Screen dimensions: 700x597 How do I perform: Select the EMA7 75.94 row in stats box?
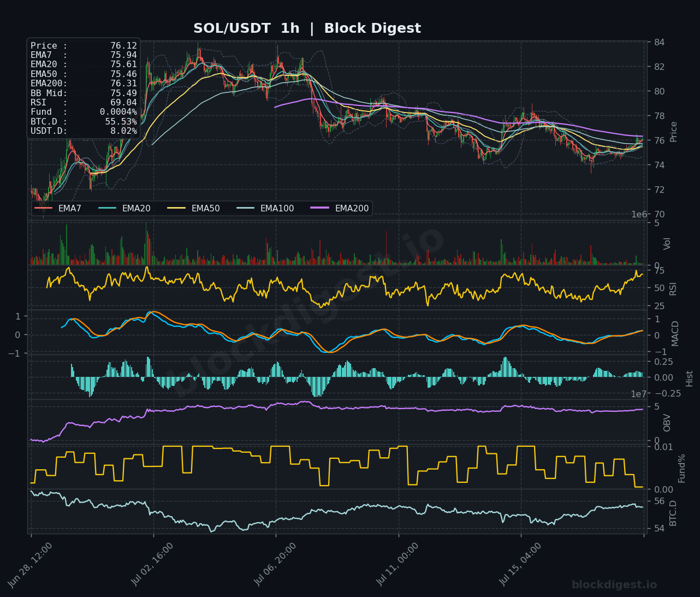84,55
